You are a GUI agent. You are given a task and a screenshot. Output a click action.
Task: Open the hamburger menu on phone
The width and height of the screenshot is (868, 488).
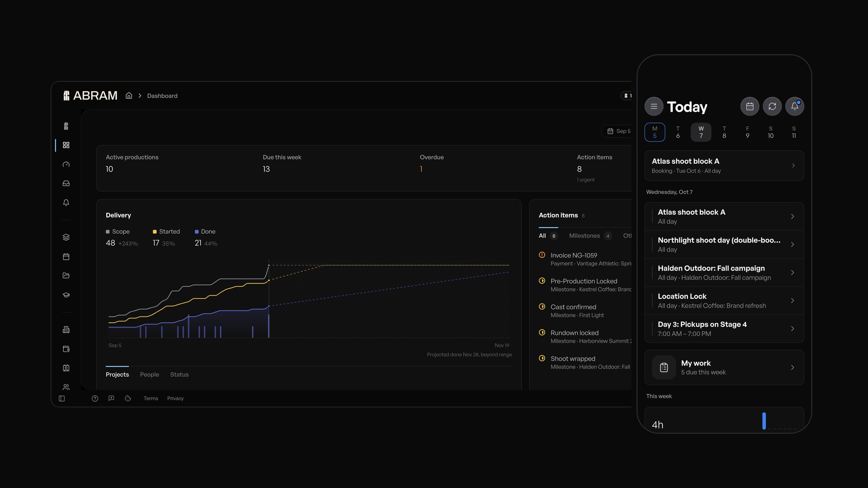[x=654, y=106]
